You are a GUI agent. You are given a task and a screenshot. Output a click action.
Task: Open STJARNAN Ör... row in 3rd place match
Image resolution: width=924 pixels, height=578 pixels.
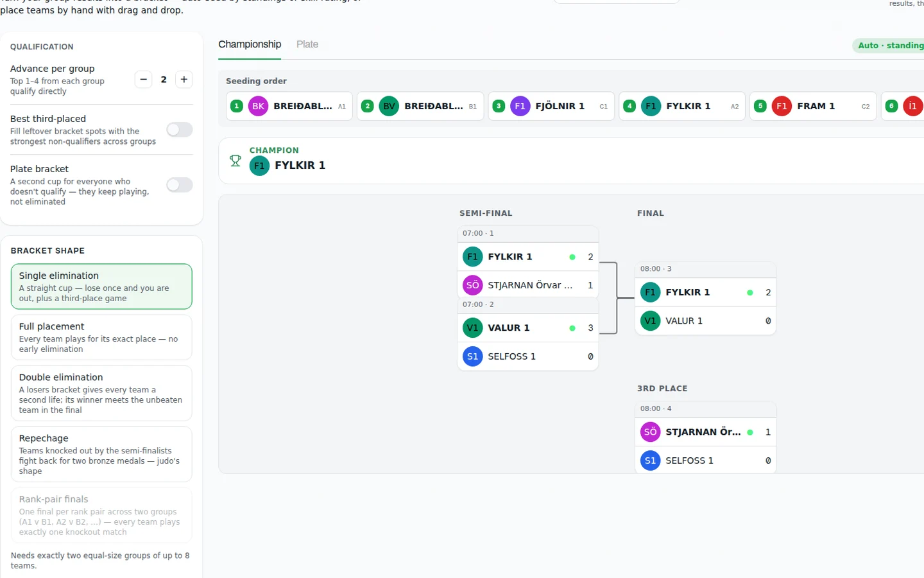tap(706, 432)
